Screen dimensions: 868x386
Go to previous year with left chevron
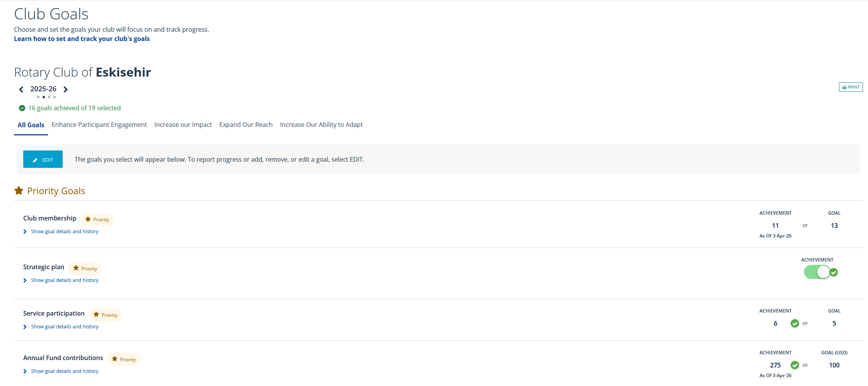pos(21,89)
